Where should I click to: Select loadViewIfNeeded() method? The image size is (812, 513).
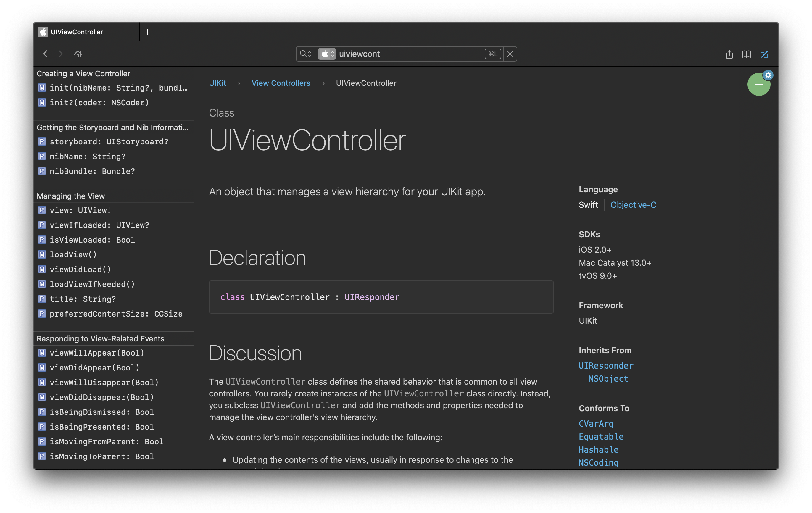click(x=113, y=285)
